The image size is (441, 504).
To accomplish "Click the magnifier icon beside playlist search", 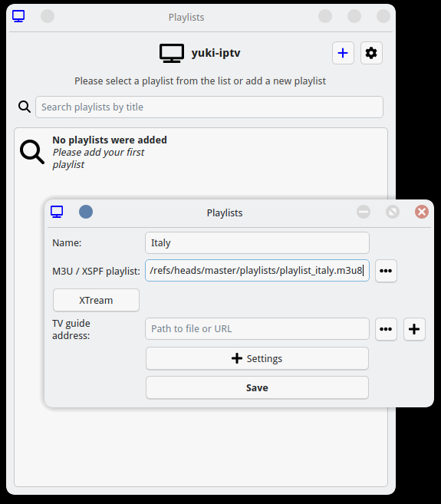I will pos(25,107).
